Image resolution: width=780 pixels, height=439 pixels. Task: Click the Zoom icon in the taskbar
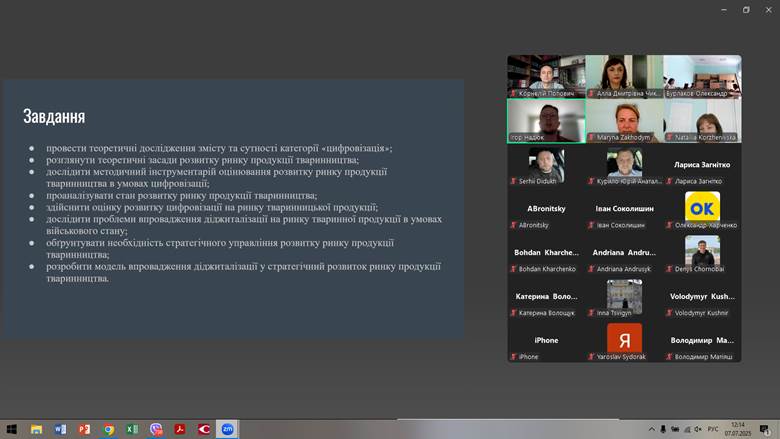click(x=228, y=429)
